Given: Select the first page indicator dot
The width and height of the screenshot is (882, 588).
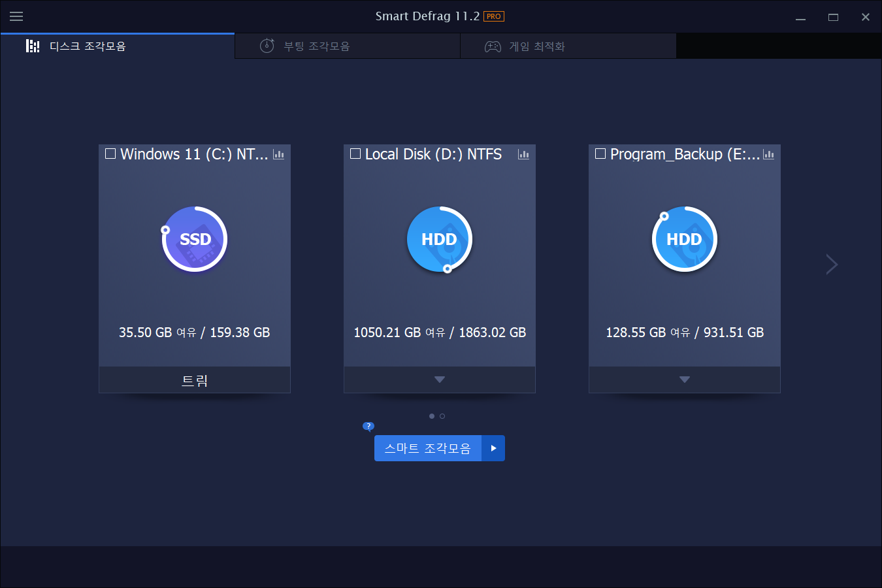Looking at the screenshot, I should tap(432, 416).
